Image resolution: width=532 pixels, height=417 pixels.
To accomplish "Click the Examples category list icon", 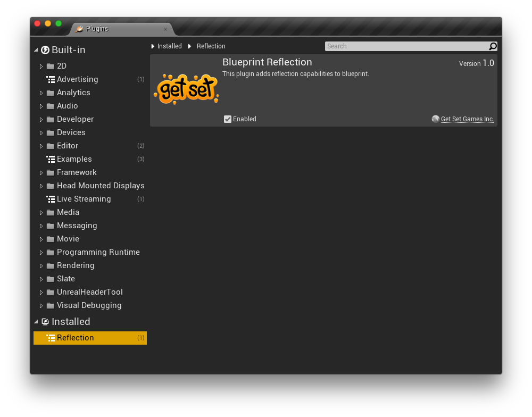I will (x=51, y=159).
